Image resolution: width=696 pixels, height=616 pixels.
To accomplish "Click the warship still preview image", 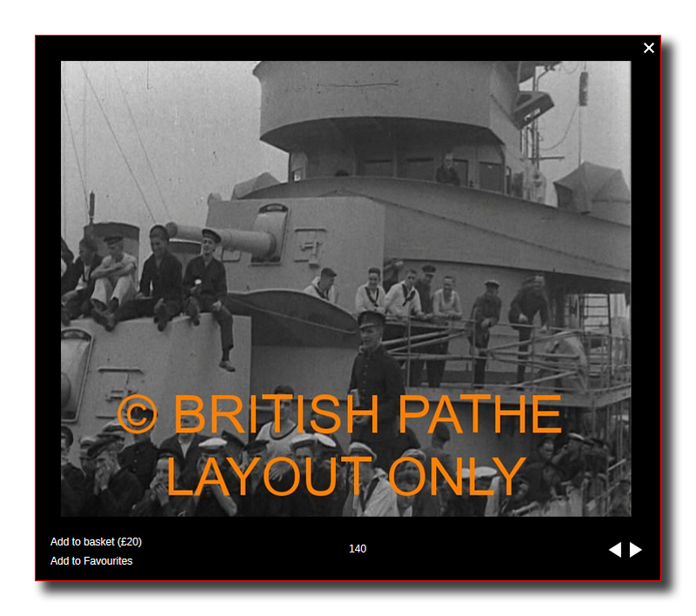I will [x=345, y=289].
